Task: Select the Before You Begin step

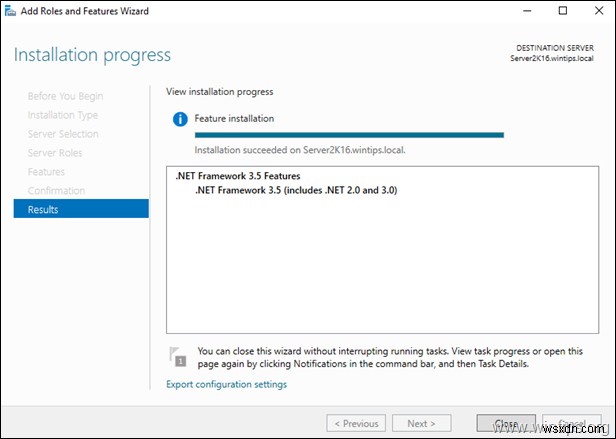Action: (x=65, y=96)
